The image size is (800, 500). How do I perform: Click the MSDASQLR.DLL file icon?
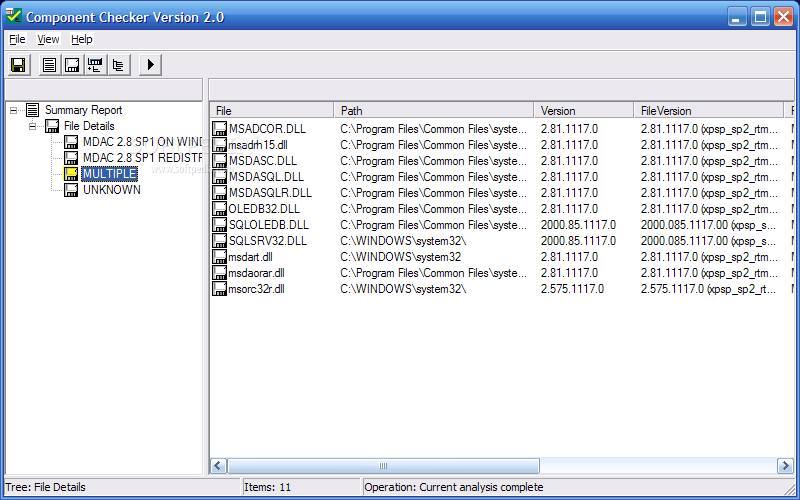(x=219, y=193)
